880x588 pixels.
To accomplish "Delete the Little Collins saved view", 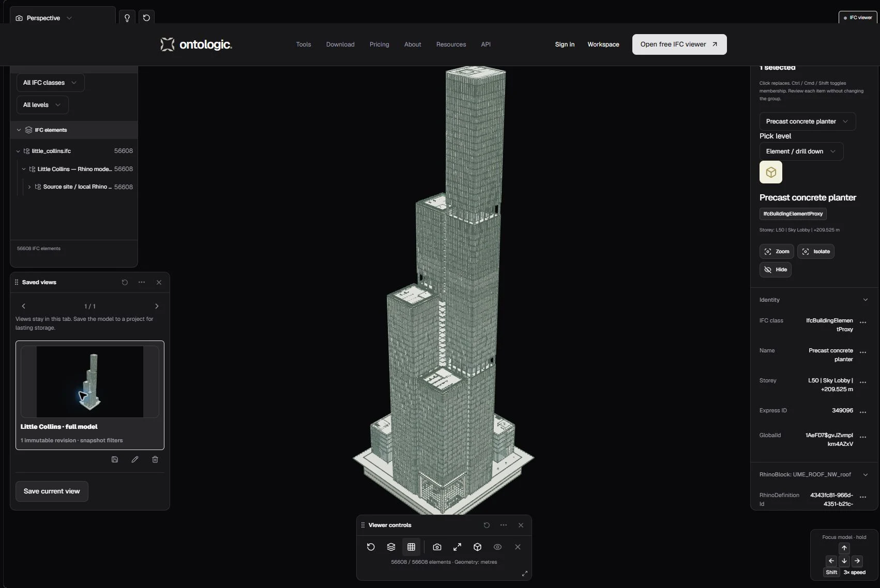I will tap(155, 459).
